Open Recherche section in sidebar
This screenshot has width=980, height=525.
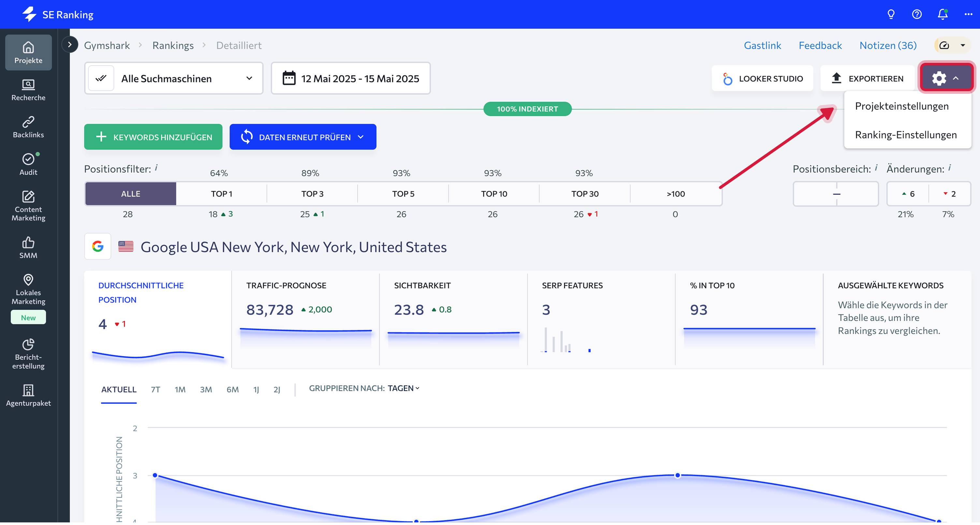coord(28,90)
